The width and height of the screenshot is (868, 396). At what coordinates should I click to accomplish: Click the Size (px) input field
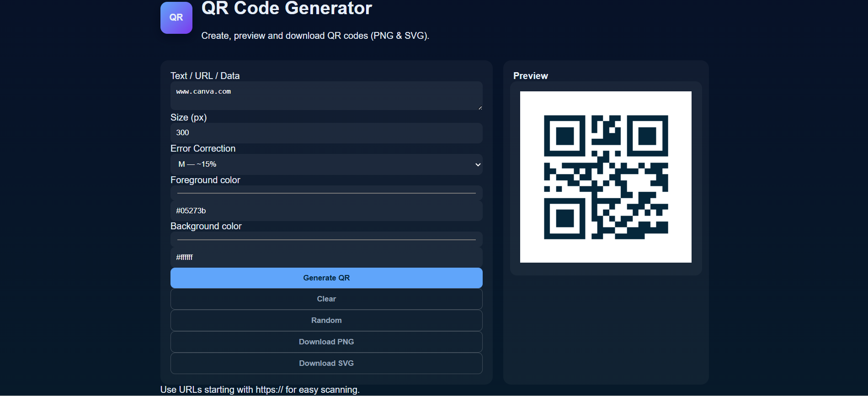(326, 133)
